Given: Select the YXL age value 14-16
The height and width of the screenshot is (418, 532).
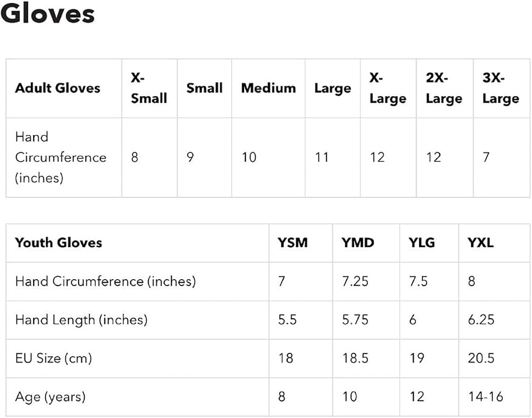Looking at the screenshot, I should pyautogui.click(x=486, y=397).
